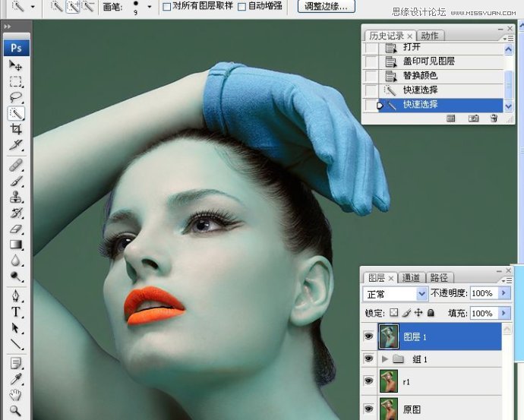Select the Hand tool
524x420 pixels.
pyautogui.click(x=16, y=395)
